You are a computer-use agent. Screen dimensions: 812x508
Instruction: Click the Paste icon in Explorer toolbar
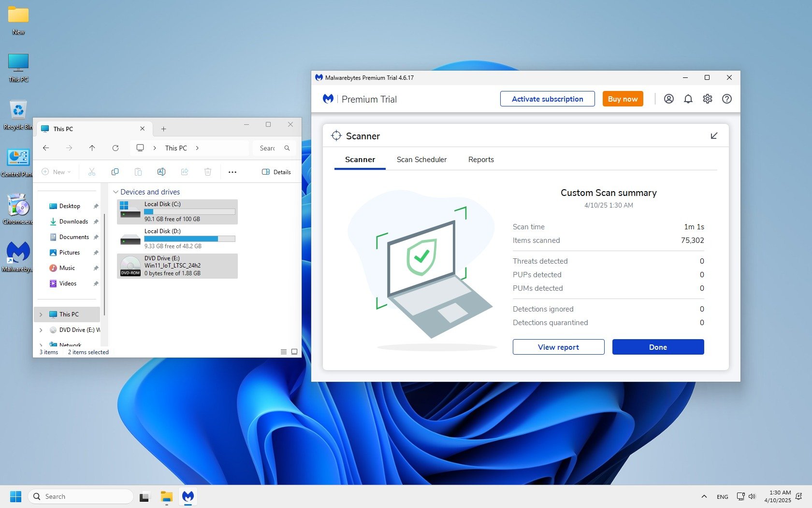click(x=138, y=172)
